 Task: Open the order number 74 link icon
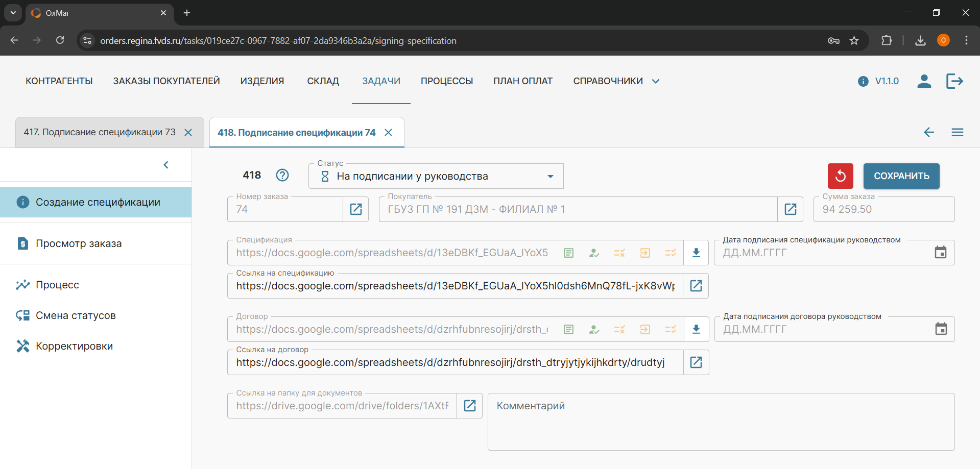tap(356, 209)
